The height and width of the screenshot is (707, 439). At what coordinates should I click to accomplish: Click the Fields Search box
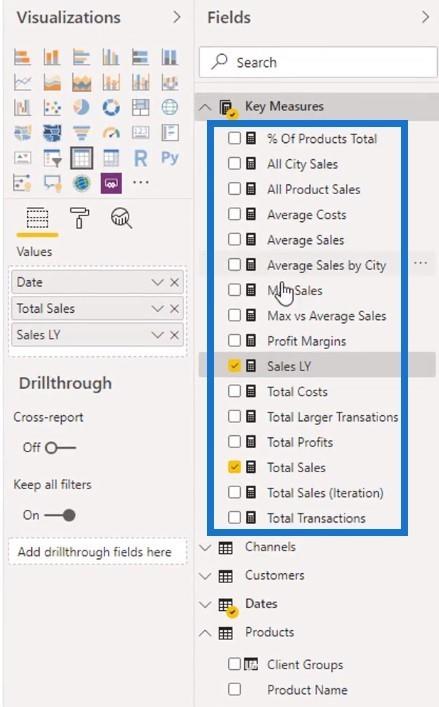tap(318, 62)
